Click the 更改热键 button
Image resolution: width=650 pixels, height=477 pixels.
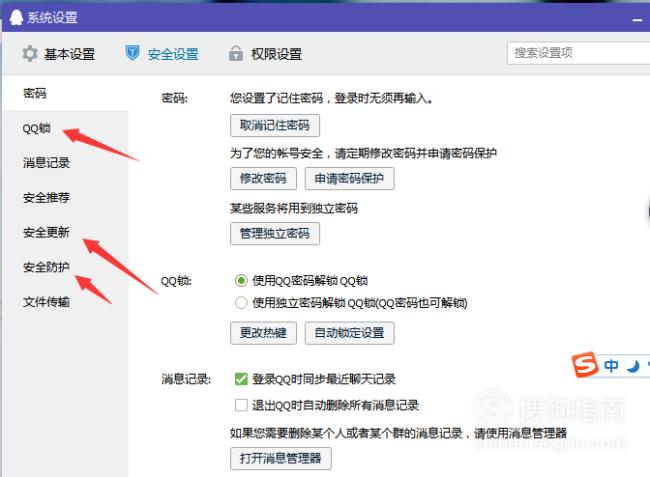pos(263,333)
